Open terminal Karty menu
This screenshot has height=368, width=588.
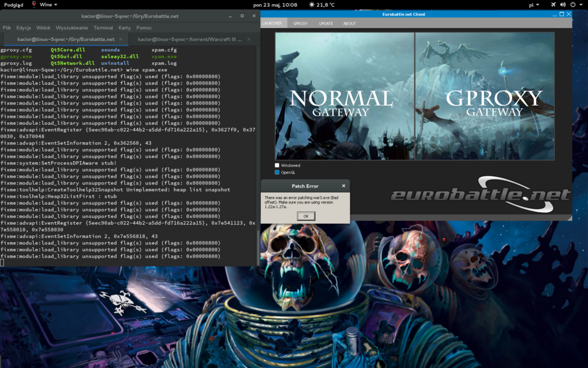(x=125, y=28)
